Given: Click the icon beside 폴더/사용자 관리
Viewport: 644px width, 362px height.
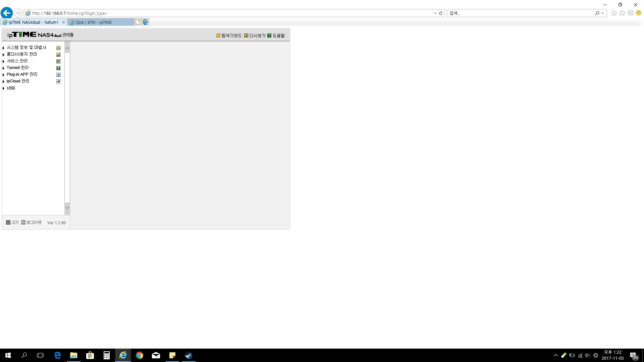Looking at the screenshot, I should (x=58, y=55).
